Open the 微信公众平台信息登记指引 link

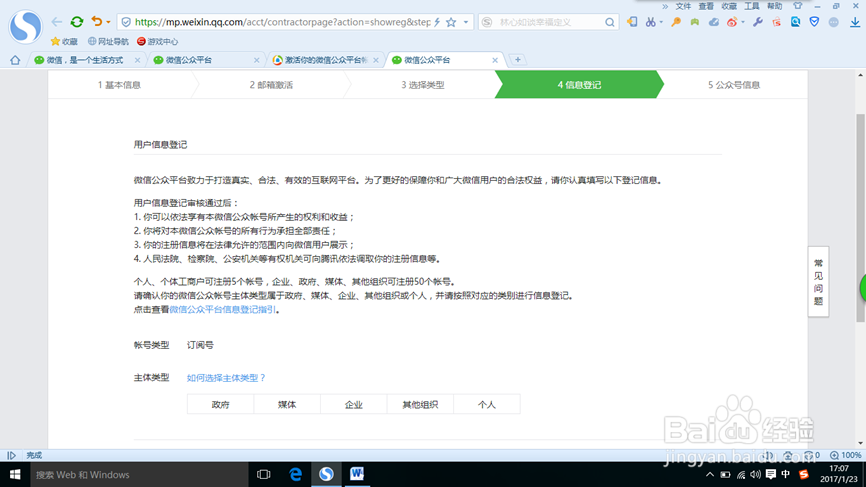pos(223,310)
